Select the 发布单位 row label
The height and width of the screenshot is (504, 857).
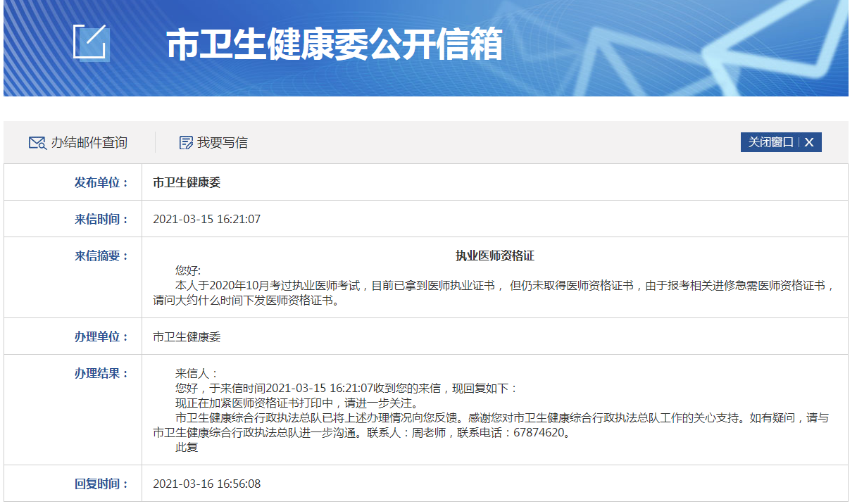101,182
